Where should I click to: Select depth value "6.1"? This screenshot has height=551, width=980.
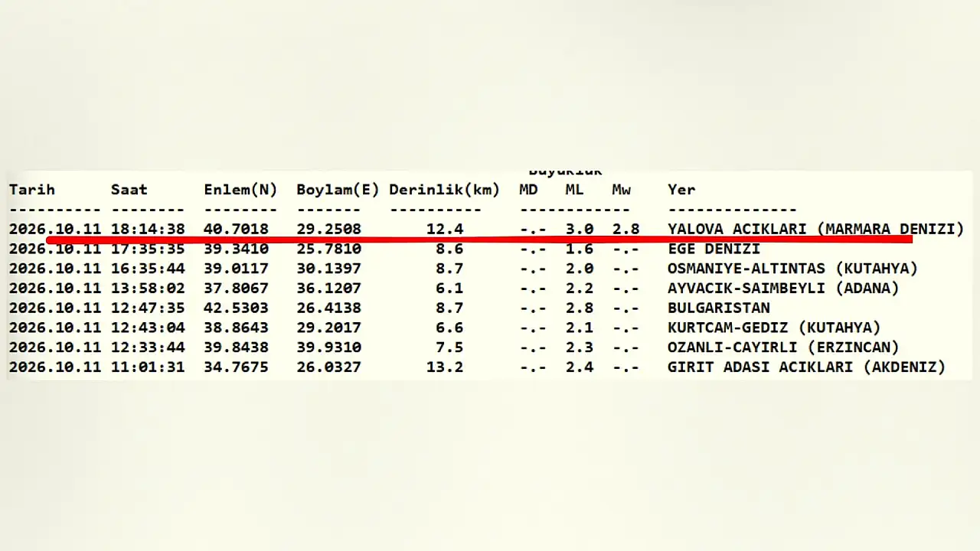[449, 289]
